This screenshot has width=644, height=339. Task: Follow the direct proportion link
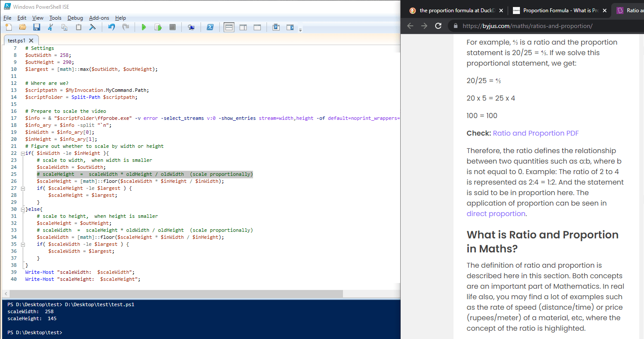pyautogui.click(x=496, y=213)
